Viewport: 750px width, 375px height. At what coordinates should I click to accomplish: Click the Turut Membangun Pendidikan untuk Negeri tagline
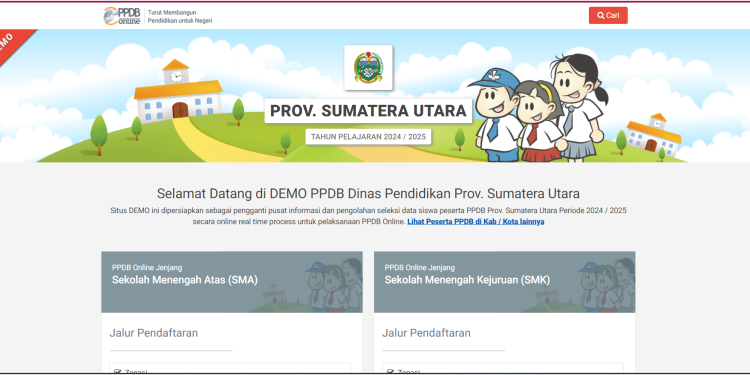click(x=180, y=17)
